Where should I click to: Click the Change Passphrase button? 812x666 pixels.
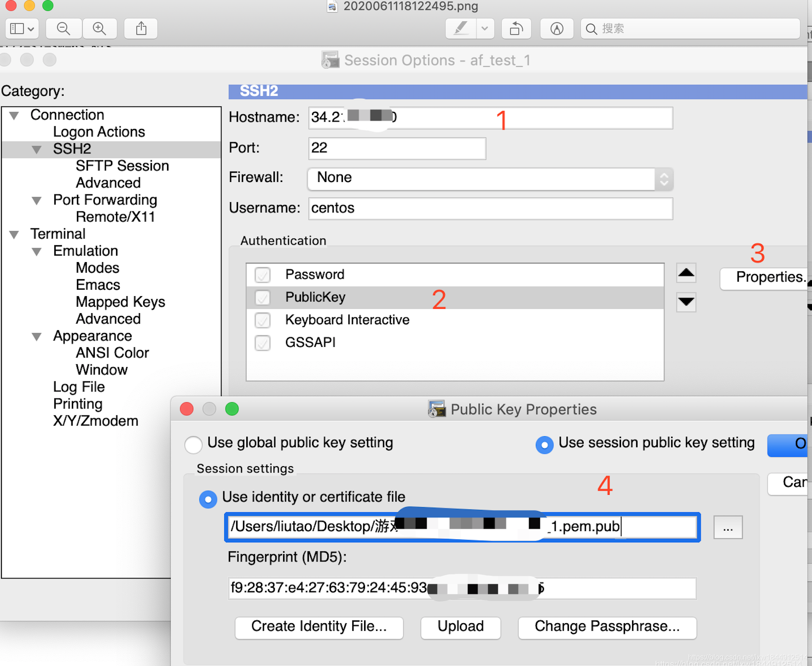(x=607, y=627)
